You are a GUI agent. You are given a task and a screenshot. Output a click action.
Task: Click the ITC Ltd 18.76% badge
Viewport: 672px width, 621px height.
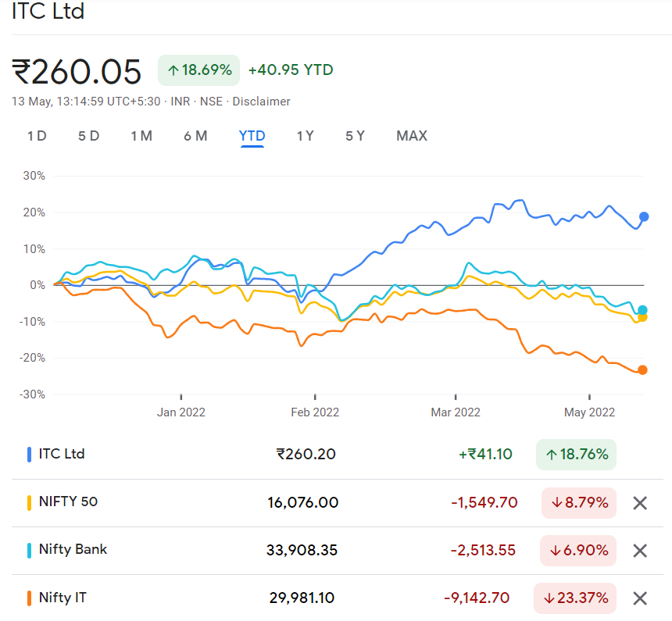click(x=576, y=455)
